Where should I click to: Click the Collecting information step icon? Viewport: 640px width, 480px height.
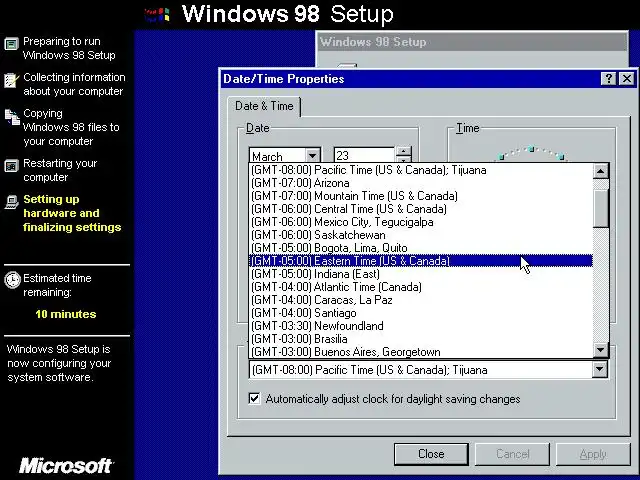click(11, 80)
